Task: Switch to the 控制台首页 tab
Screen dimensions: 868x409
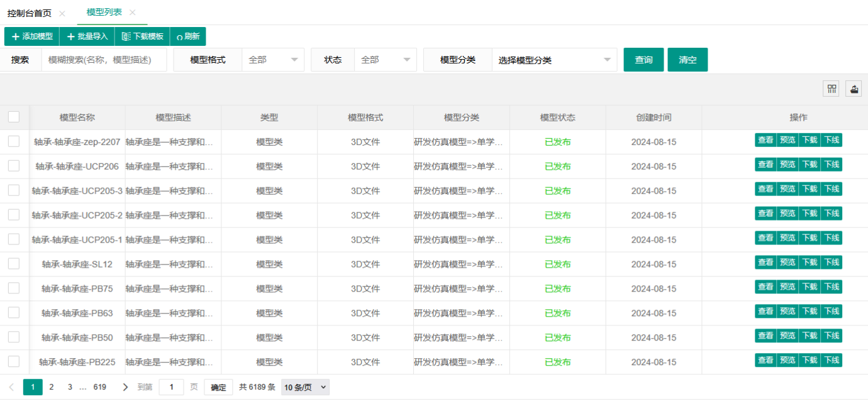Action: (x=29, y=13)
